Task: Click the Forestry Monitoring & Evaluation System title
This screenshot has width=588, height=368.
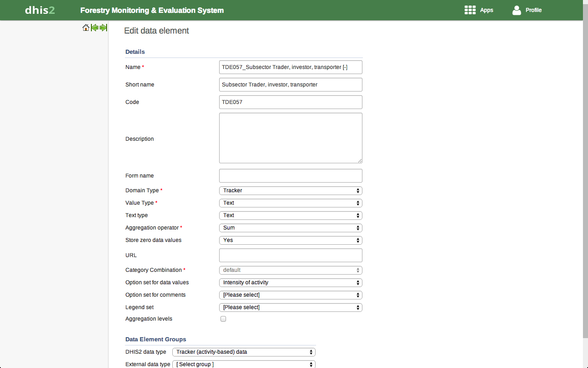Action: tap(152, 10)
